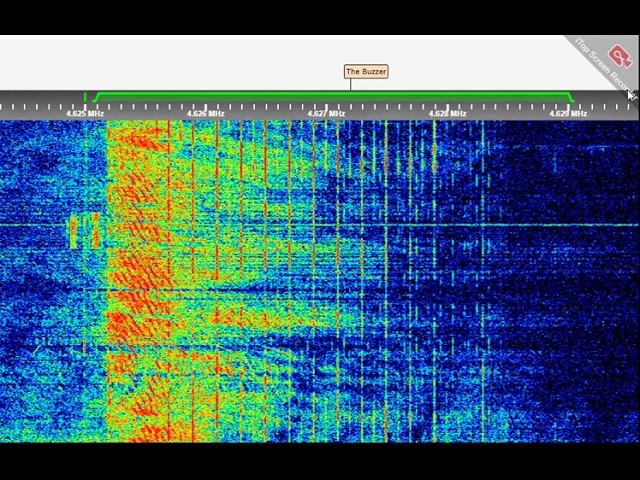Click the green passband filter bar
Viewport: 640px width, 480px height.
point(334,96)
